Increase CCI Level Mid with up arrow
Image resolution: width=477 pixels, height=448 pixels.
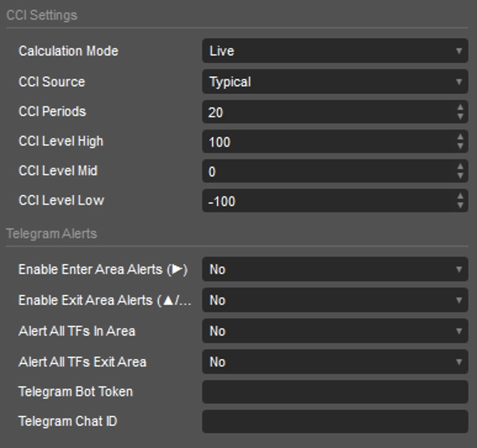(460, 166)
